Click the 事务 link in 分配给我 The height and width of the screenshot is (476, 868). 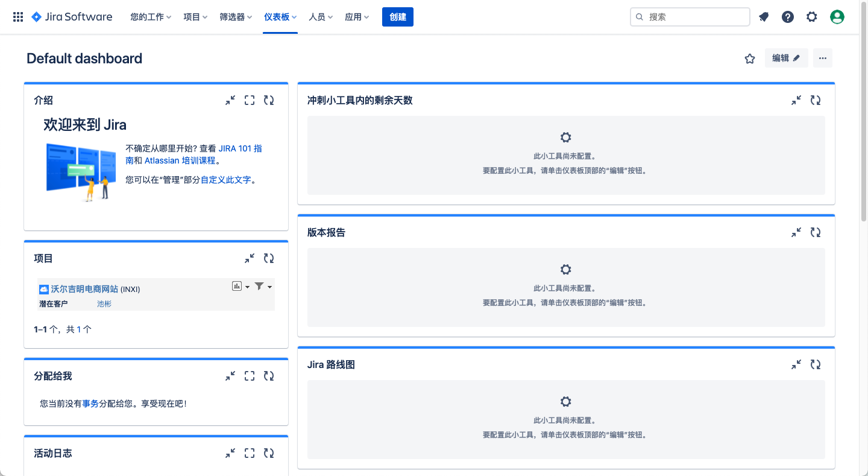pyautogui.click(x=90, y=404)
